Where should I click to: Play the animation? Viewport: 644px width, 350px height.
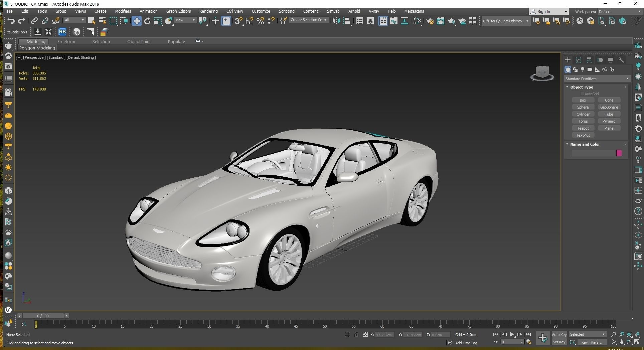(x=512, y=334)
